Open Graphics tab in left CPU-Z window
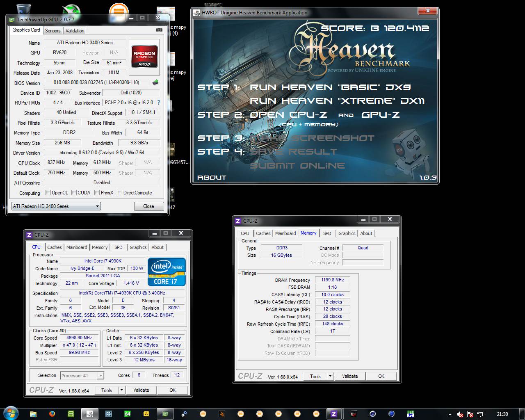This screenshot has width=525, height=420. tap(138, 247)
